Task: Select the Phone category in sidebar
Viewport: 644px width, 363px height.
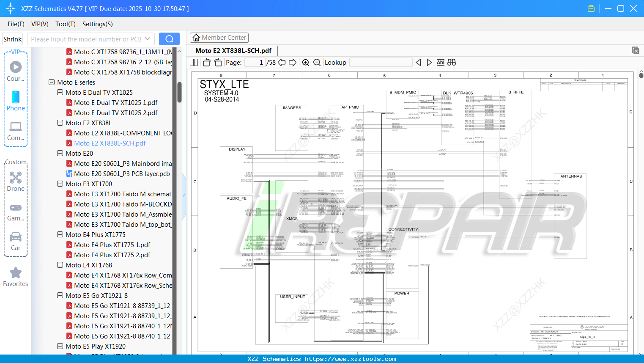Action: [x=16, y=101]
